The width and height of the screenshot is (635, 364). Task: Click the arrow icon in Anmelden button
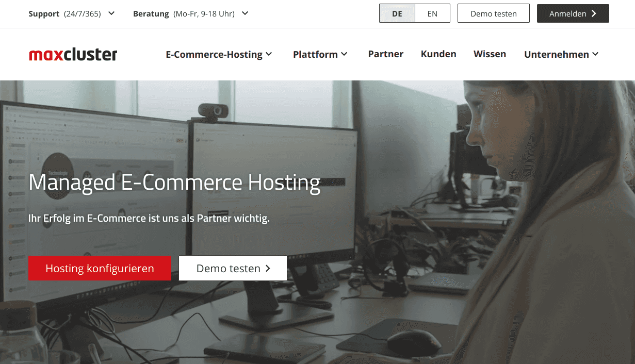point(594,14)
